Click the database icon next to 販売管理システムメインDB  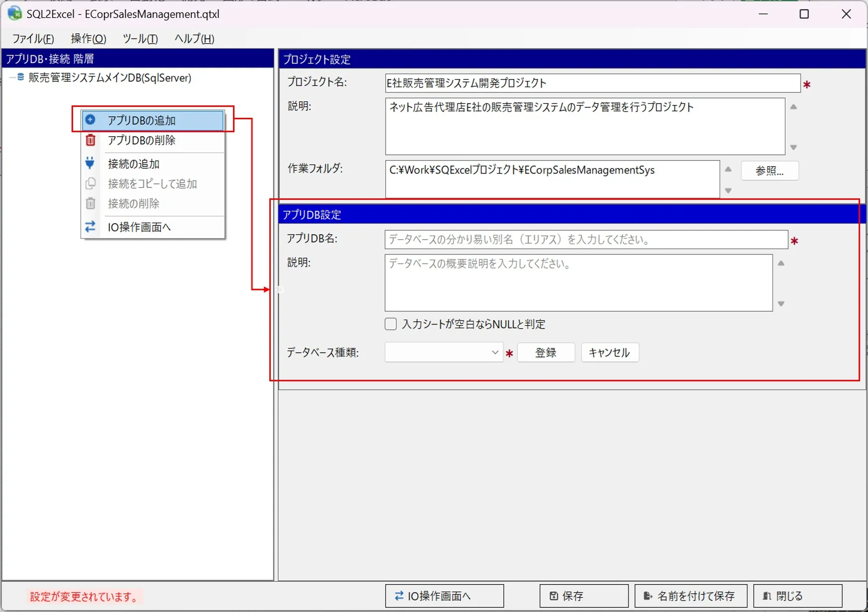tap(20, 77)
